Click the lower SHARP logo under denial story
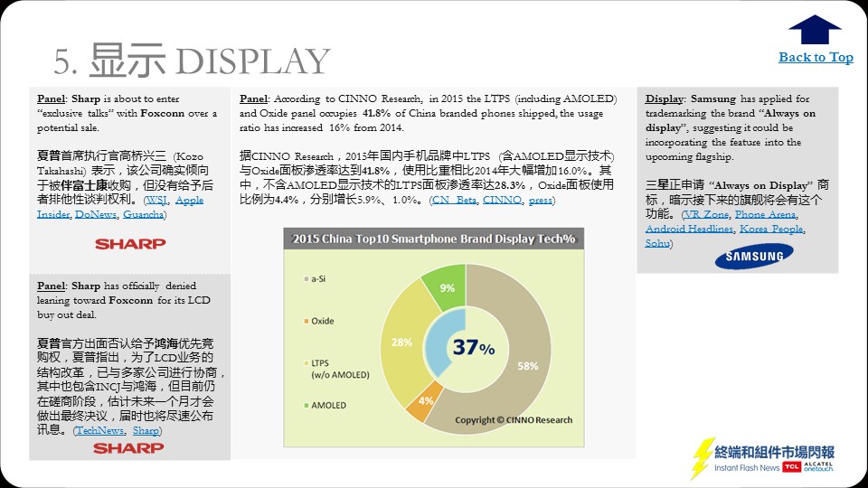 coord(128,448)
